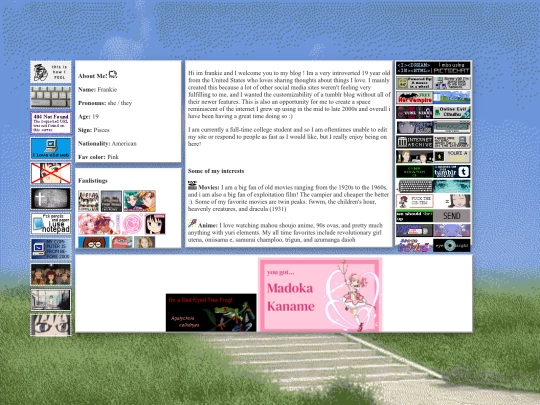540x405 pixels.
Task: Open the '404 Not Found' stamp
Action: pyautogui.click(x=51, y=123)
